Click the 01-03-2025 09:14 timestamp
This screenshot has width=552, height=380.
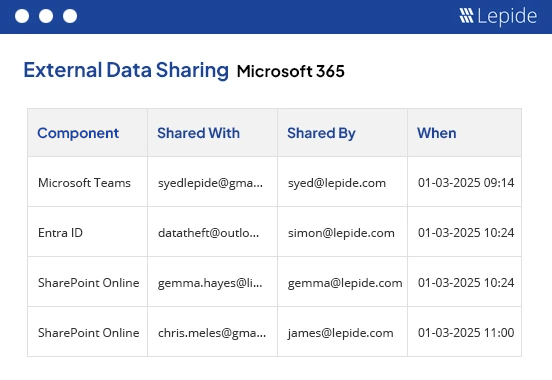pos(466,183)
